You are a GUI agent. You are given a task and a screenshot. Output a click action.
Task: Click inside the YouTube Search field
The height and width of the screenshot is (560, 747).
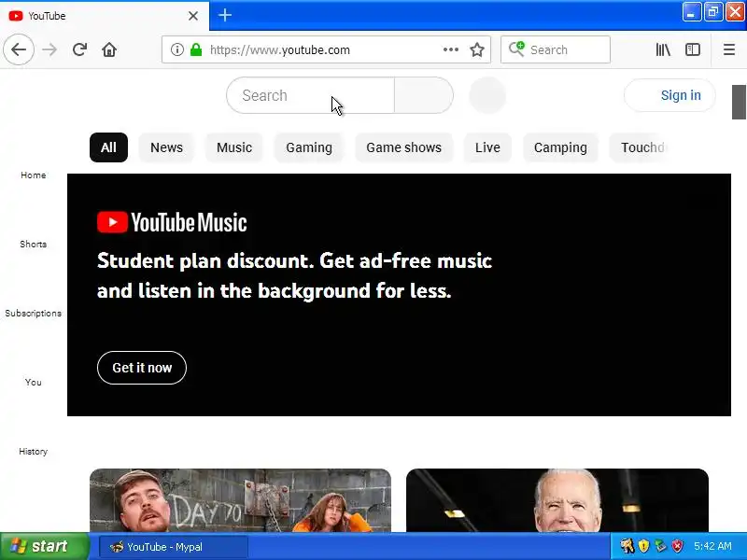[311, 95]
